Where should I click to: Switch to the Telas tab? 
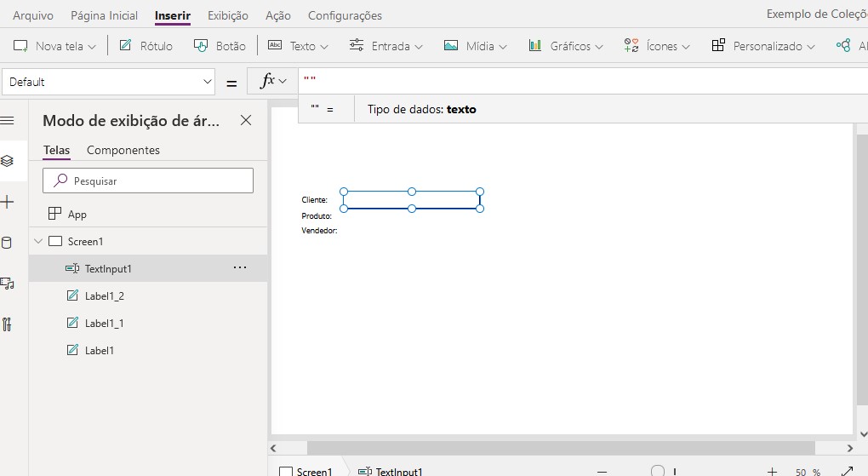(x=56, y=150)
